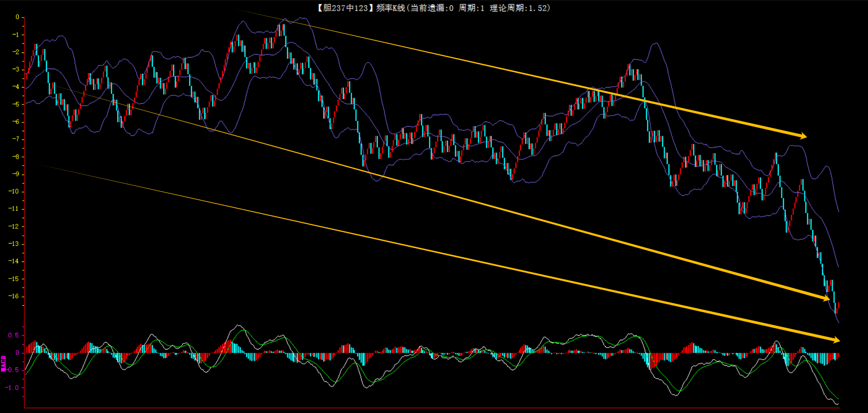This screenshot has width=868, height=413.
Task: Click the "-8" label on the price axis
Action: tap(15, 157)
